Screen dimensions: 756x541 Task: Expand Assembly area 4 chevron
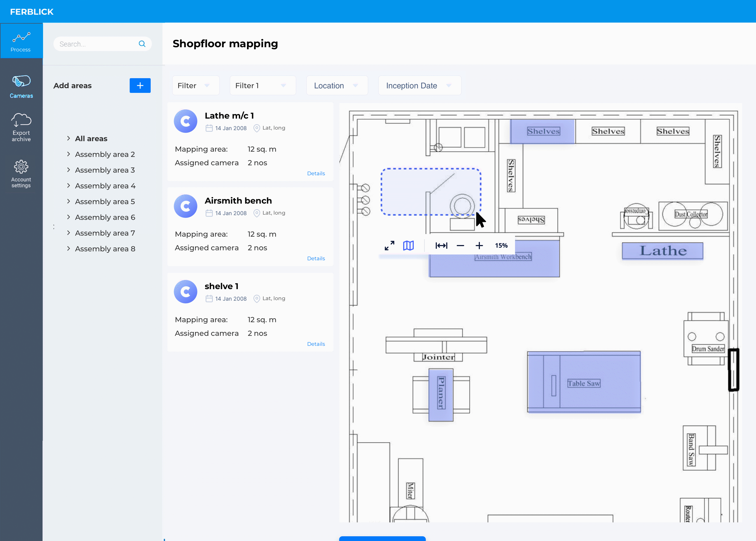tap(68, 185)
